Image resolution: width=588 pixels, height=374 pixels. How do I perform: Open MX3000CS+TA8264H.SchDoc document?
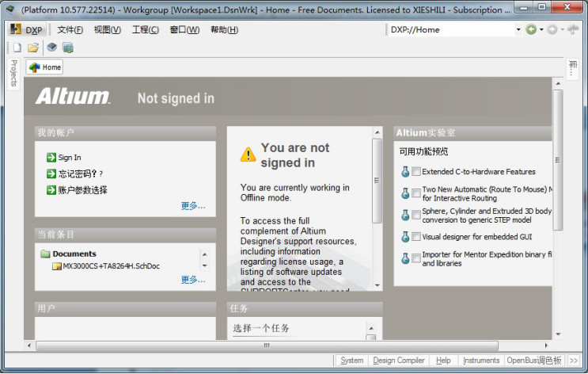112,266
